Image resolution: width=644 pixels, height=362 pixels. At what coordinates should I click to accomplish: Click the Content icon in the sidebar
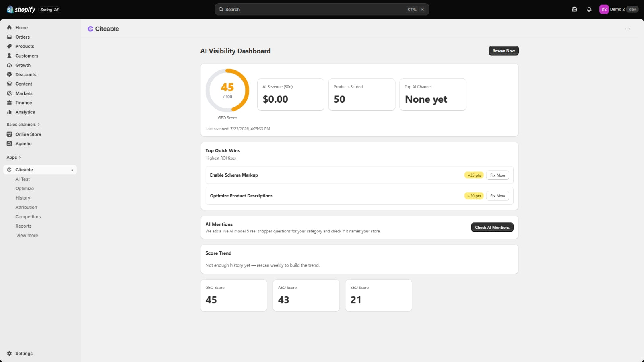click(9, 84)
